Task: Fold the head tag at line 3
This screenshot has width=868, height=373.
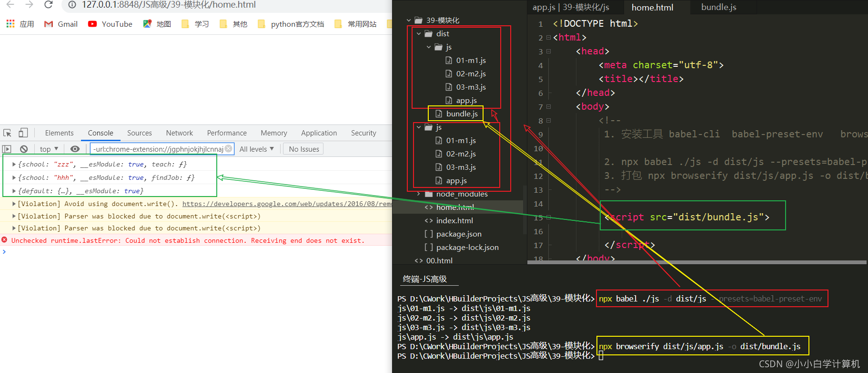Action: point(549,51)
